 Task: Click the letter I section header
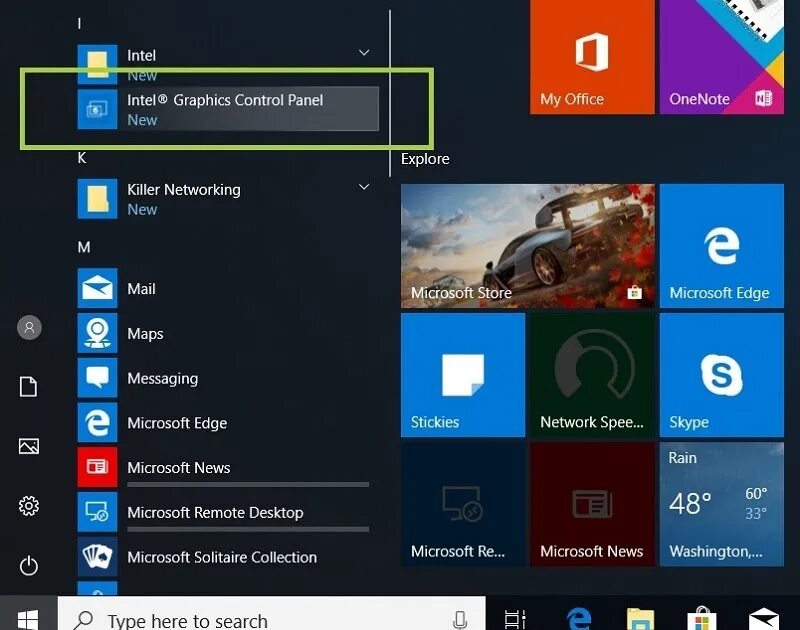click(x=79, y=23)
